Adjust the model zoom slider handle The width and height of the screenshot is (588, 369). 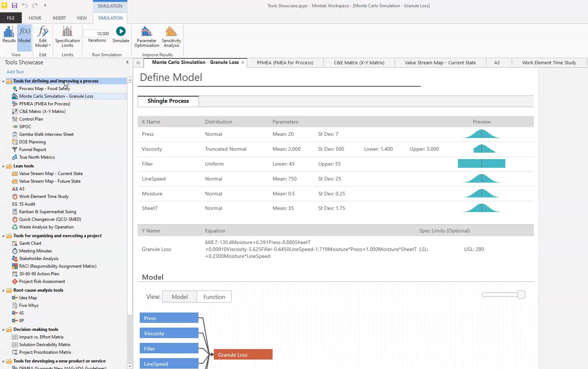(x=521, y=295)
